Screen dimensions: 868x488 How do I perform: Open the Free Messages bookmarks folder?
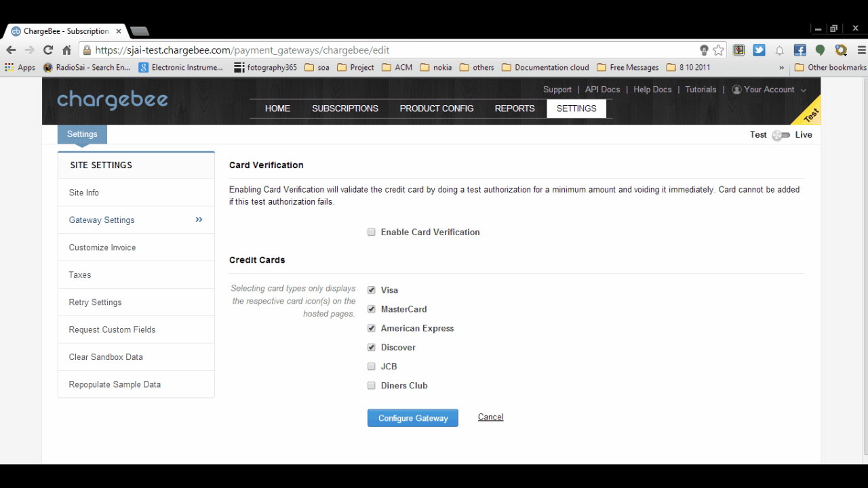[x=628, y=68]
